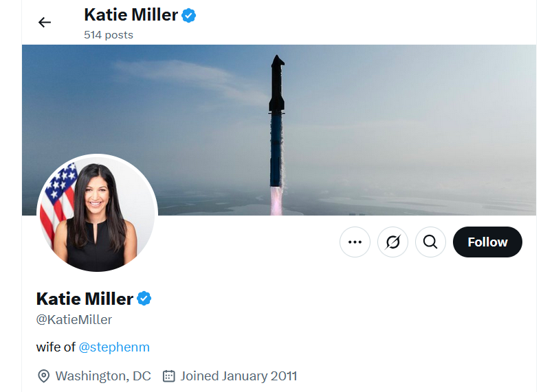Go back using the left arrow
This screenshot has height=392, width=543.
pyautogui.click(x=44, y=23)
